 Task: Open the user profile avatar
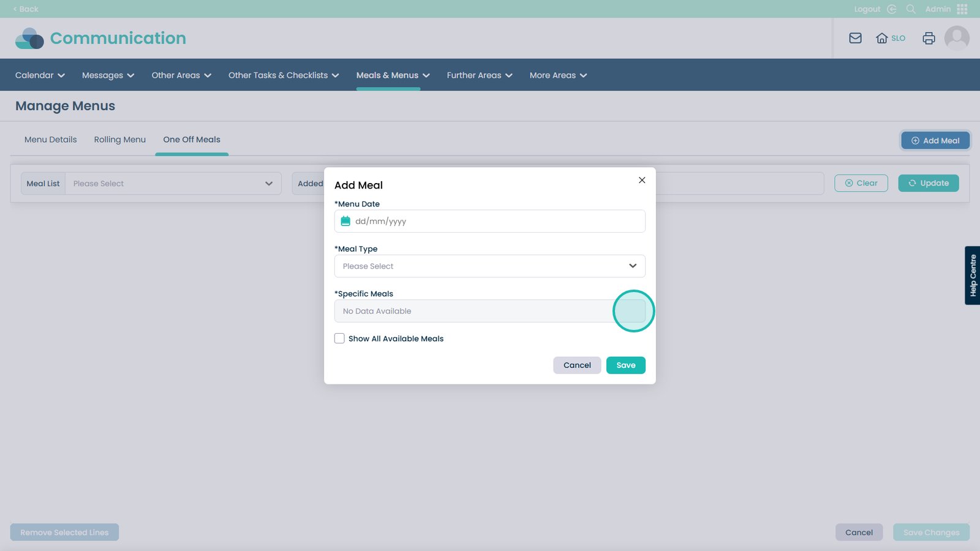956,38
